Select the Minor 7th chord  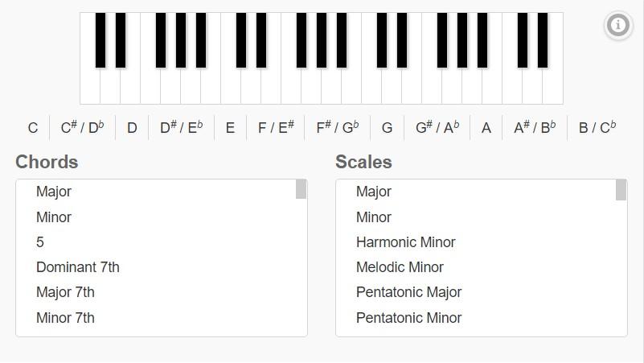[x=65, y=318]
